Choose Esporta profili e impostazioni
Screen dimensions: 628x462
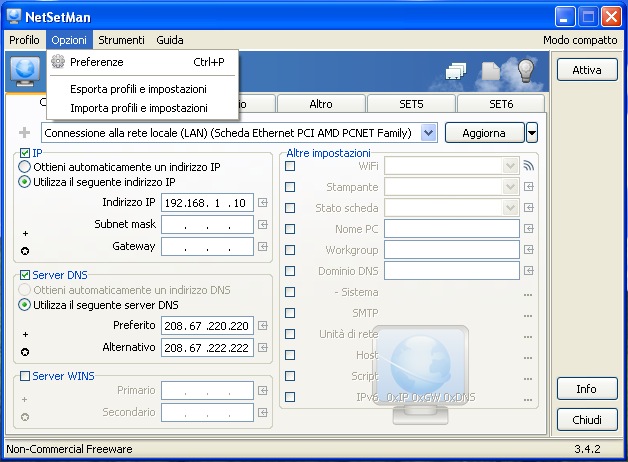[139, 89]
